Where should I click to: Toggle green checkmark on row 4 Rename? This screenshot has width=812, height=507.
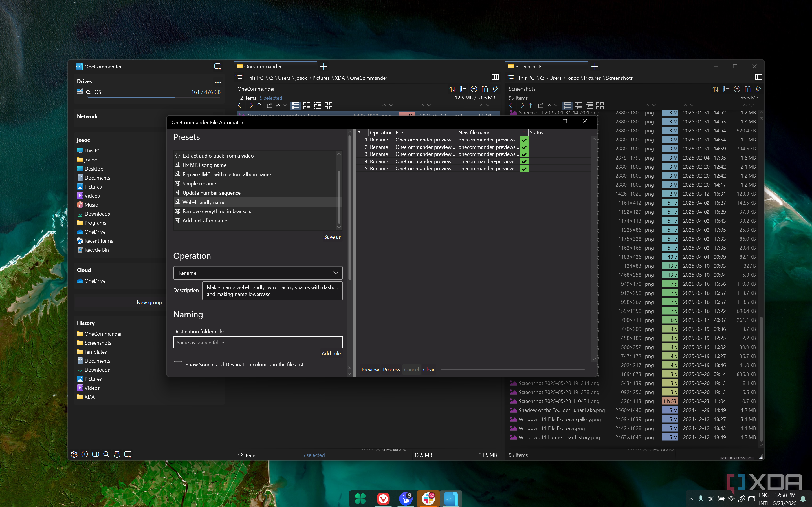[x=524, y=161]
